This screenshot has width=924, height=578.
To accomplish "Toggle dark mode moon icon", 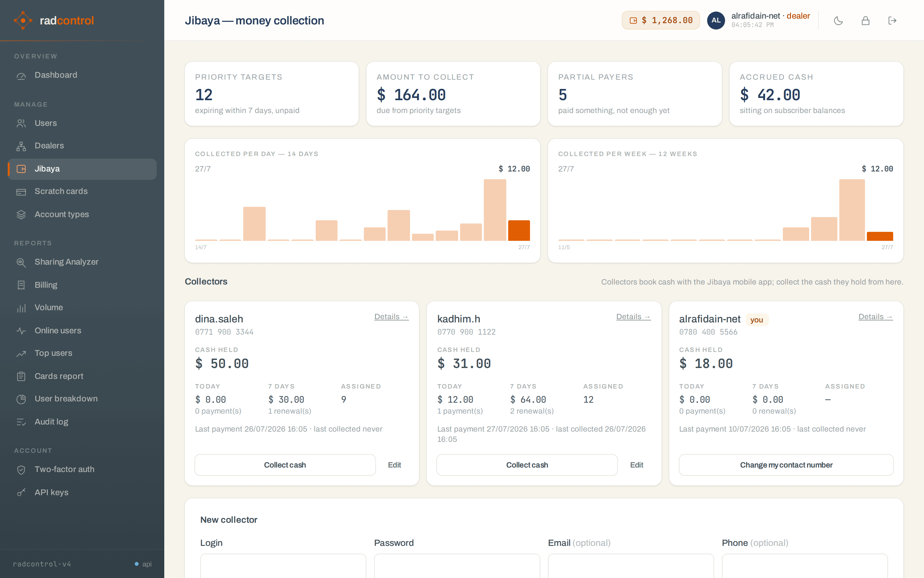I will (838, 21).
